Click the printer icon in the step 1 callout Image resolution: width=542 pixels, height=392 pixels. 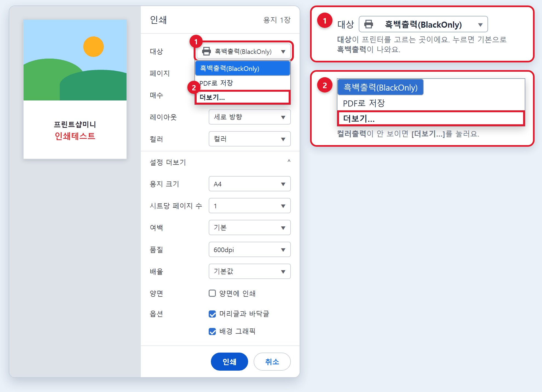pyautogui.click(x=369, y=24)
